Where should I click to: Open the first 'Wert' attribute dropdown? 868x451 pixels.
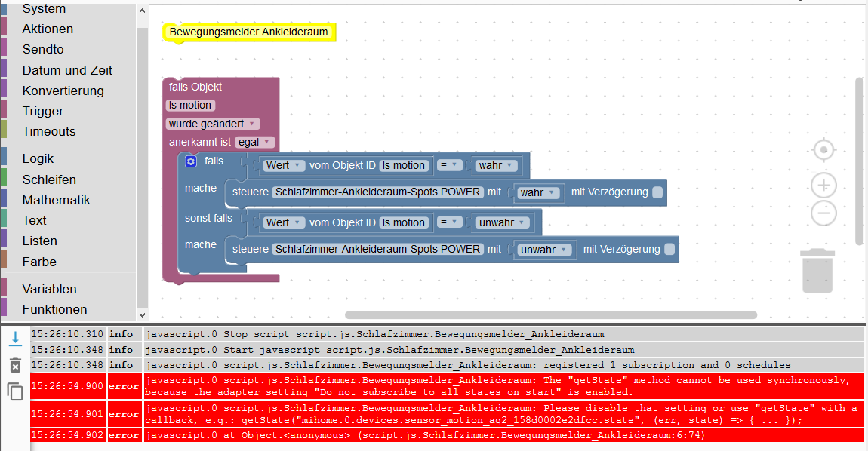pyautogui.click(x=284, y=165)
